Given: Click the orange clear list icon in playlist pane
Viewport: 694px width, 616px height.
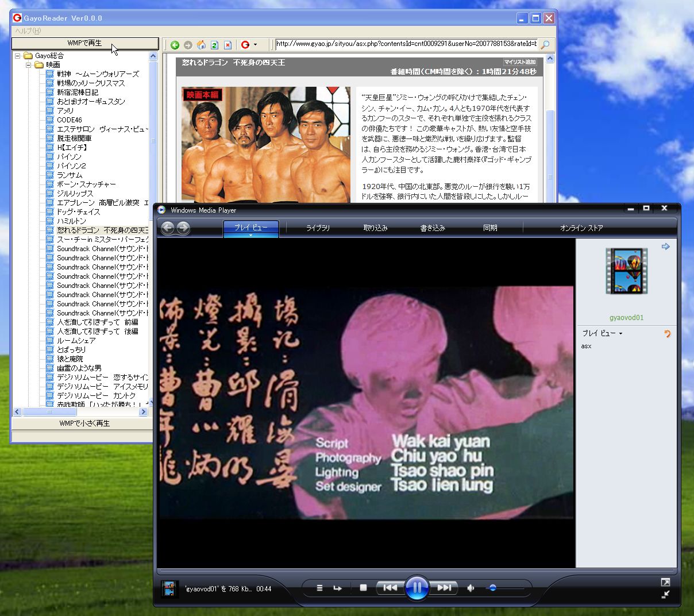Looking at the screenshot, I should coord(667,333).
